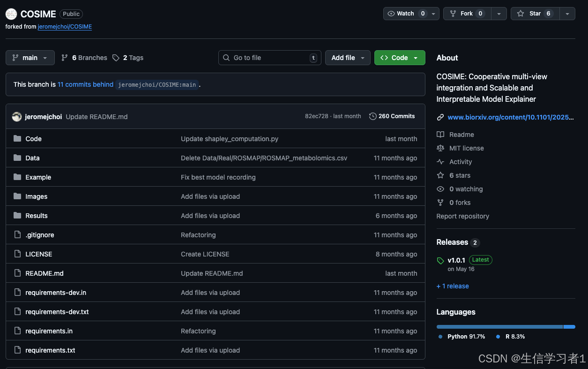This screenshot has height=369, width=588.
Task: Open the green Code dropdown
Action: coord(400,58)
